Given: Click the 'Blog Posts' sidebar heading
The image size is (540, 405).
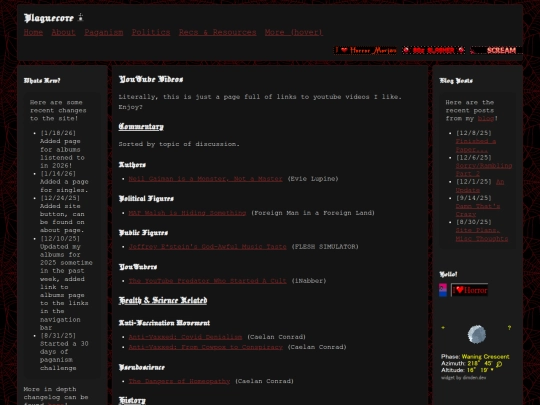Looking at the screenshot, I should point(456,81).
